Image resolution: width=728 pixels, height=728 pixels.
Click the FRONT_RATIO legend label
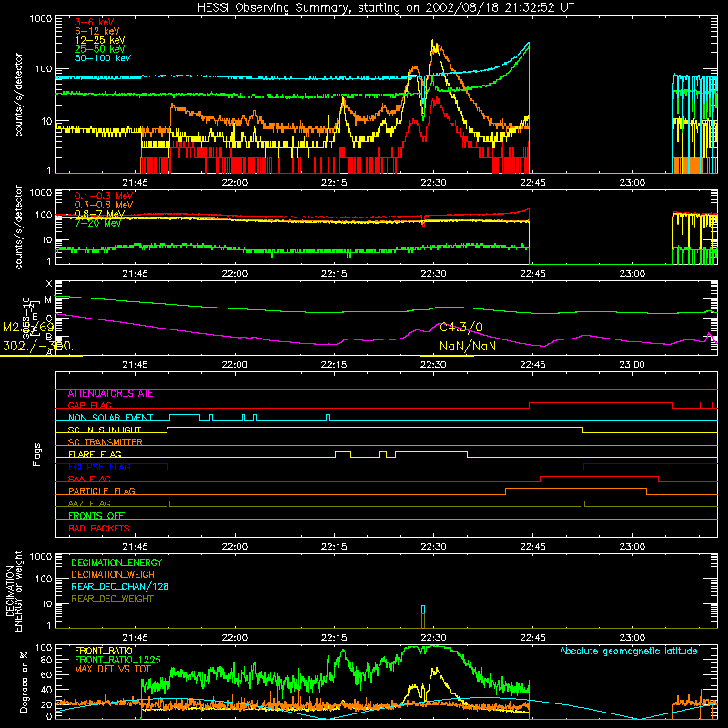(104, 651)
